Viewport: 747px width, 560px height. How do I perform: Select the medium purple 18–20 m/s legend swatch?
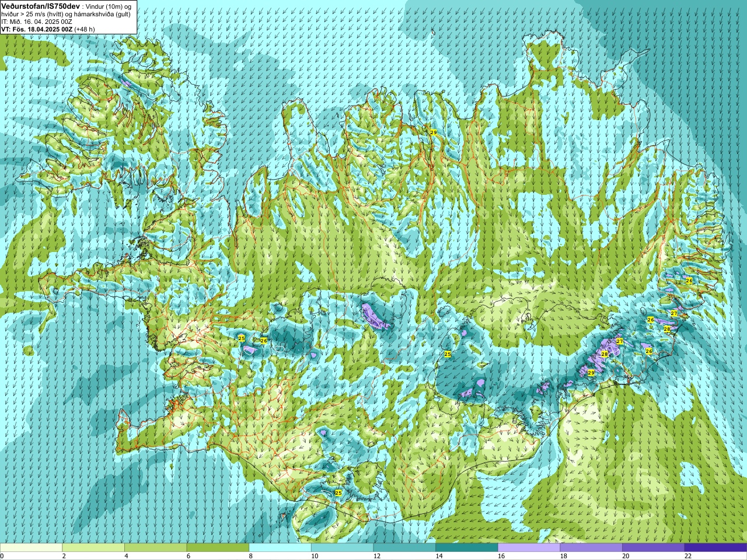click(591, 548)
